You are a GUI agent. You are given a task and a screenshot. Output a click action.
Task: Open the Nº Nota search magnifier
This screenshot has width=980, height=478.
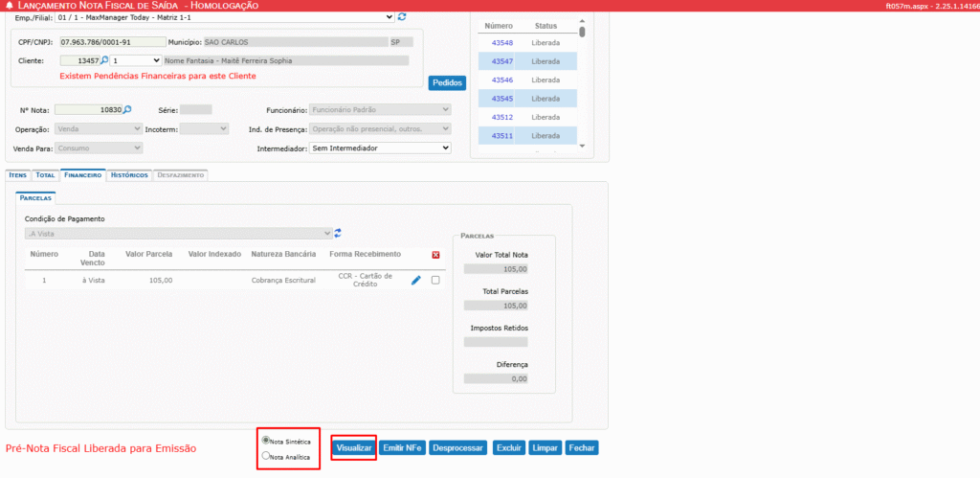point(127,110)
